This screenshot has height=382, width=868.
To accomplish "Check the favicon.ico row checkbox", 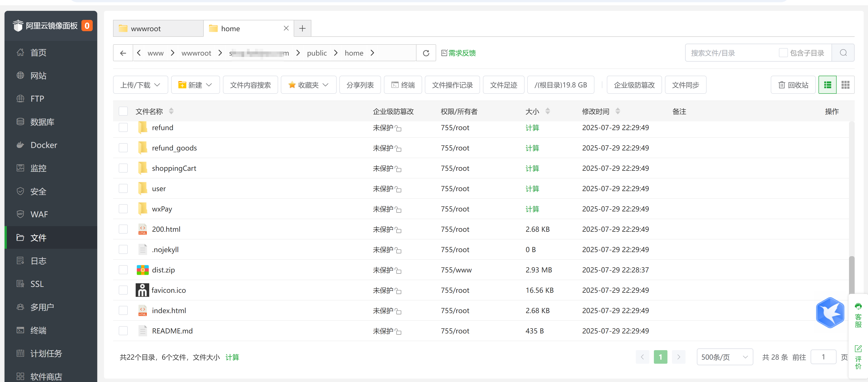I will click(123, 290).
